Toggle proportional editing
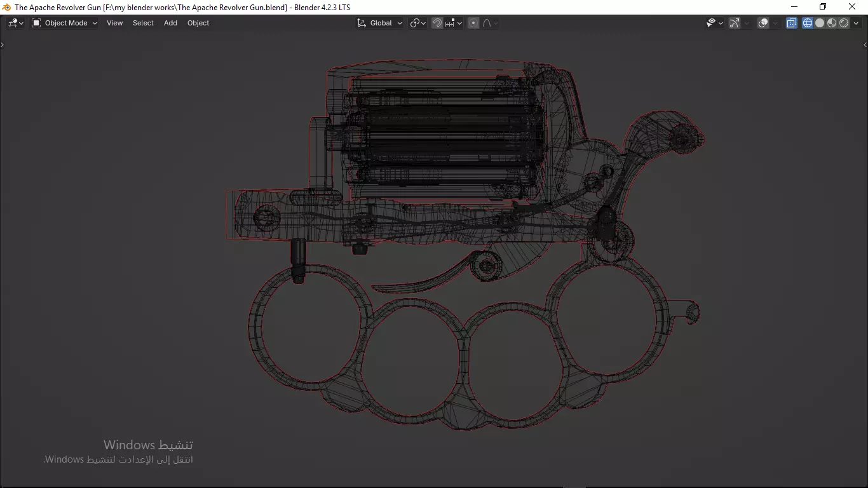 coord(473,23)
